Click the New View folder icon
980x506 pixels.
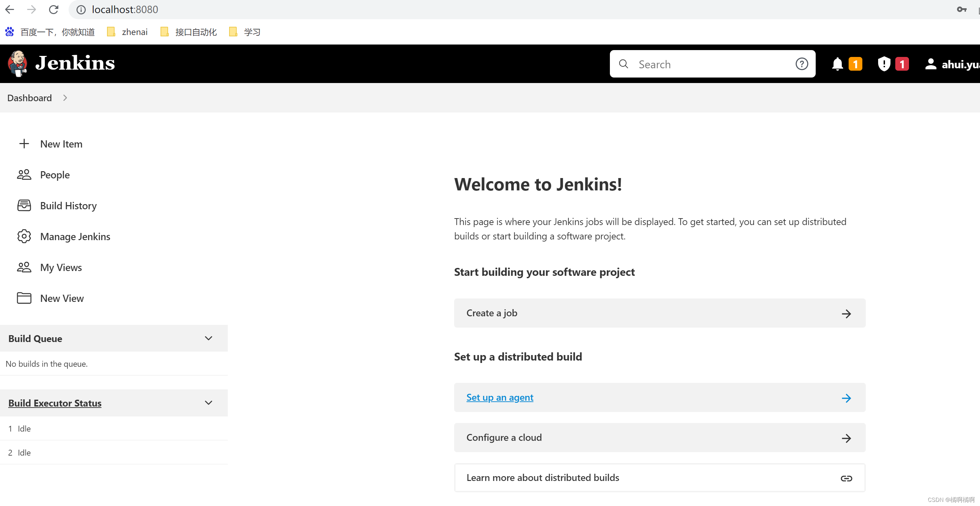tap(24, 297)
